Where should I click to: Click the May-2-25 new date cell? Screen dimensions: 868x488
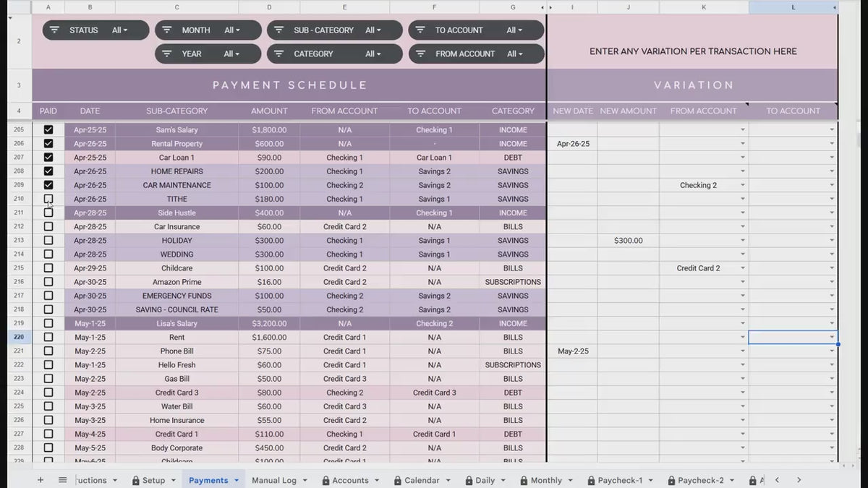tap(573, 351)
